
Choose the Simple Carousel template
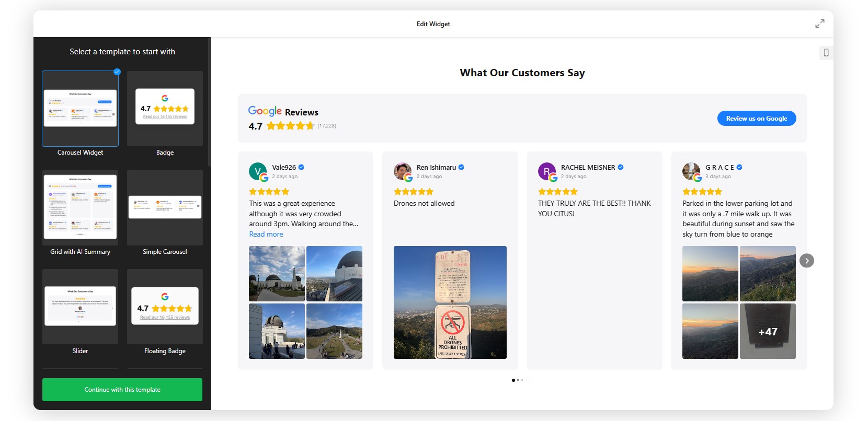(x=165, y=208)
